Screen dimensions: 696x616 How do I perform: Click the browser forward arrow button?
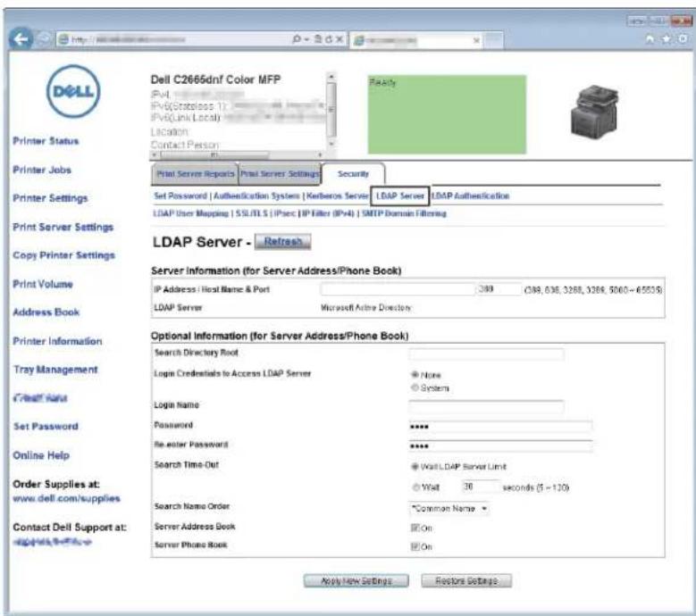[x=44, y=39]
